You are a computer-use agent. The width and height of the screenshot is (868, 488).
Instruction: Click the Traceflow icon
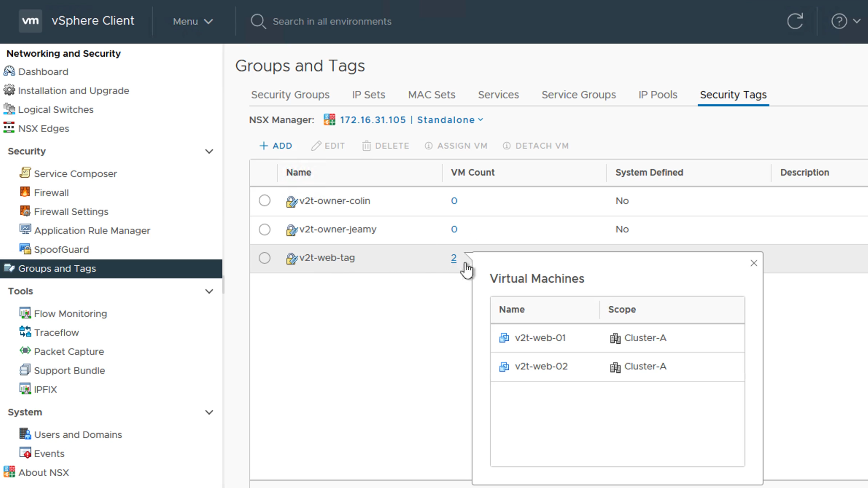click(25, 332)
